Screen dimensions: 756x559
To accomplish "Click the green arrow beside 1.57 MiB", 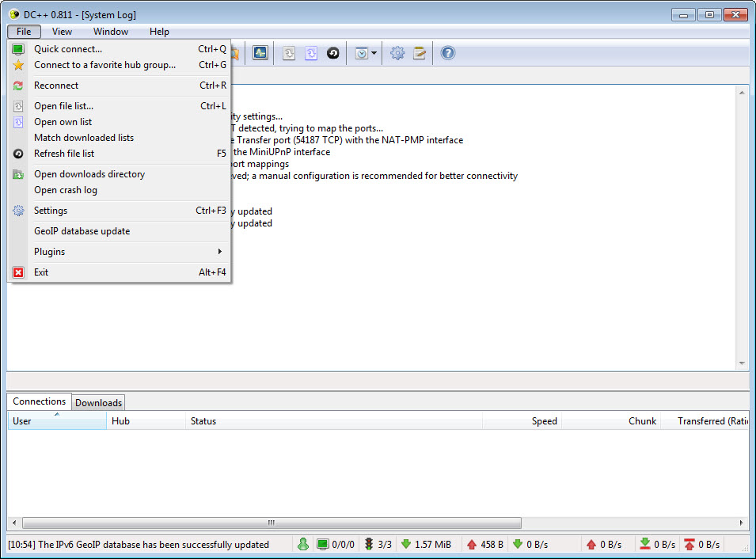I will [x=406, y=544].
